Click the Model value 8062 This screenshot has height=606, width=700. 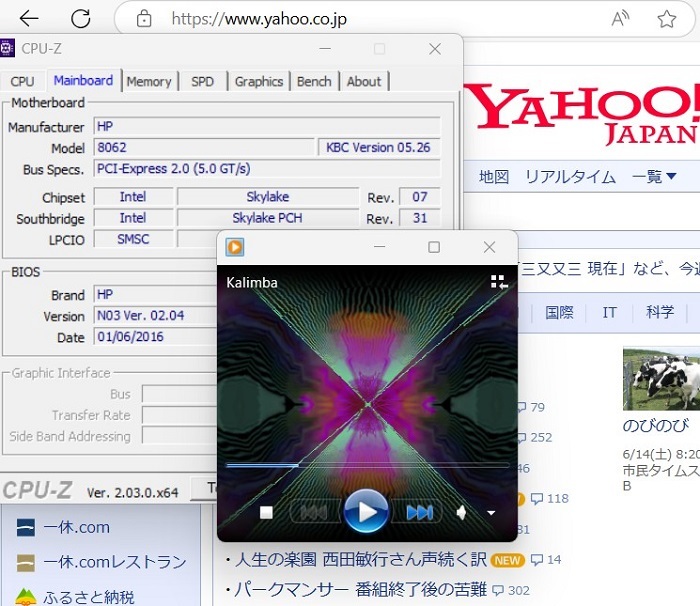pyautogui.click(x=204, y=147)
